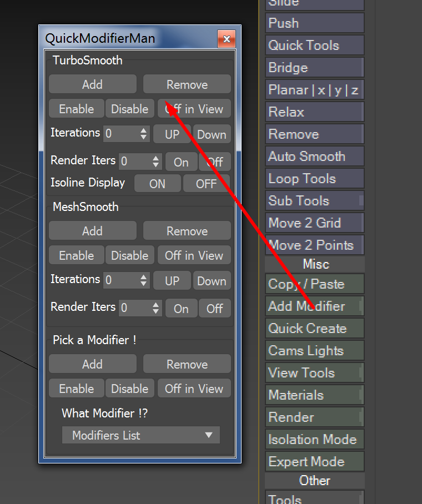This screenshot has height=504, width=422.
Task: Turn MeshSmooth Render Iters Off
Action: (214, 308)
